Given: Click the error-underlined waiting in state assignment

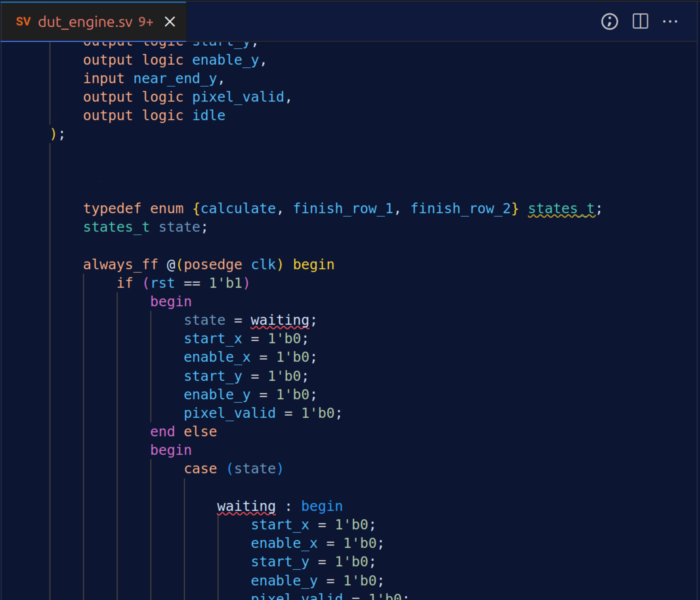Looking at the screenshot, I should pos(279,320).
